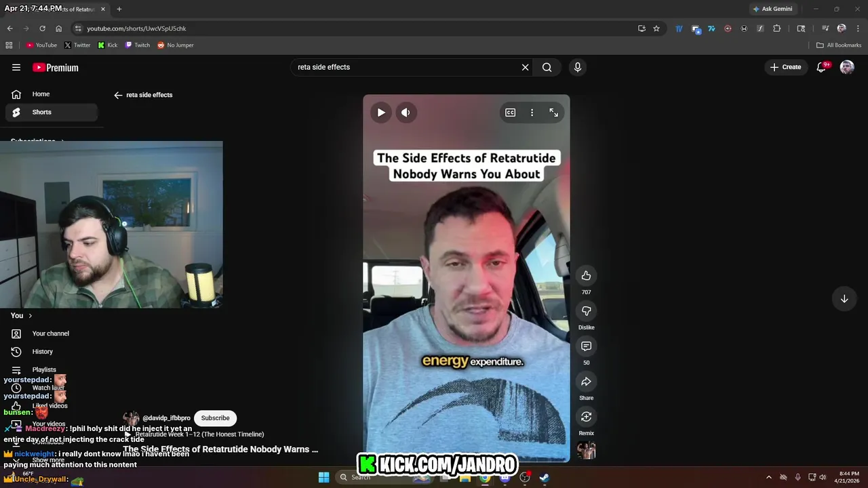Open the Ask Gemini button

pyautogui.click(x=772, y=9)
